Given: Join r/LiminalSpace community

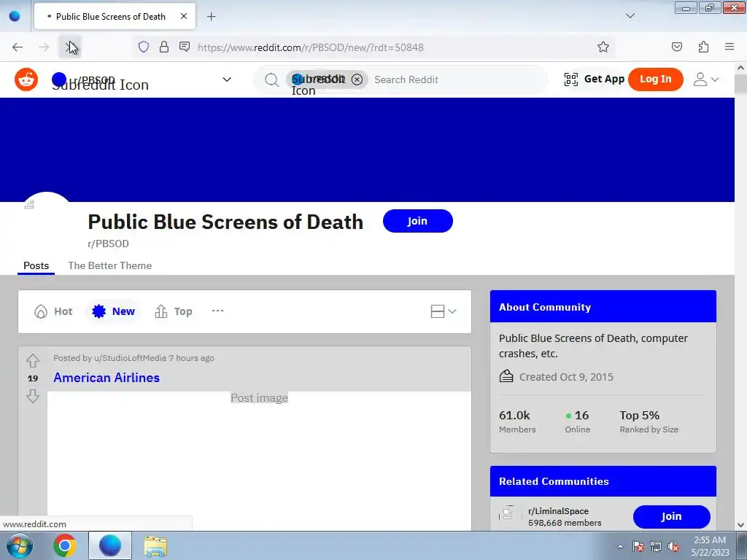Looking at the screenshot, I should (x=672, y=517).
